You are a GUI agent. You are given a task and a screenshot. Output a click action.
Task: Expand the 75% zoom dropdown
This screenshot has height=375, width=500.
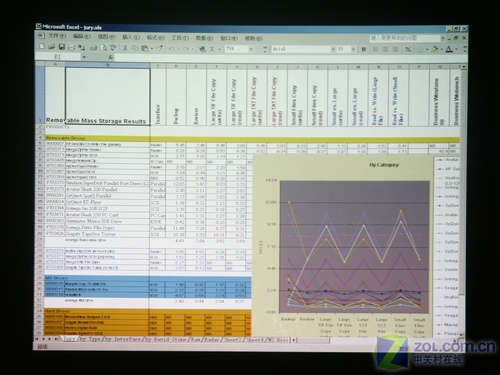pyautogui.click(x=251, y=49)
